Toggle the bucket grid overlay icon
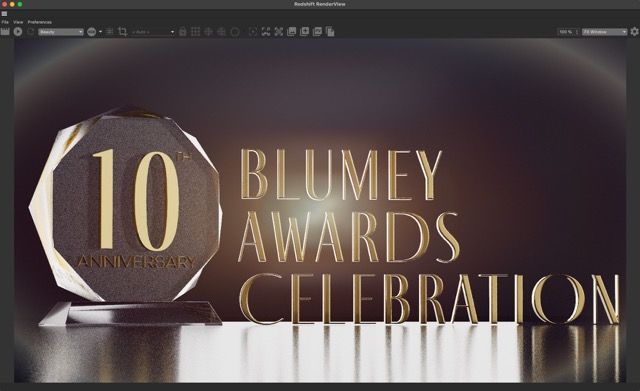 point(196,31)
